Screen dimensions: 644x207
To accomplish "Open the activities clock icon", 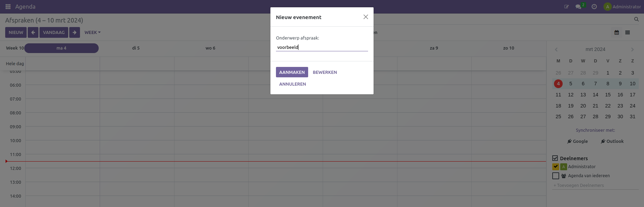I will point(594,7).
